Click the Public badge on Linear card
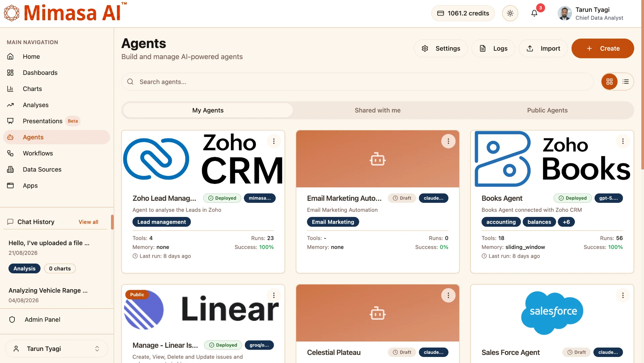This screenshot has height=363, width=644. 137,294
